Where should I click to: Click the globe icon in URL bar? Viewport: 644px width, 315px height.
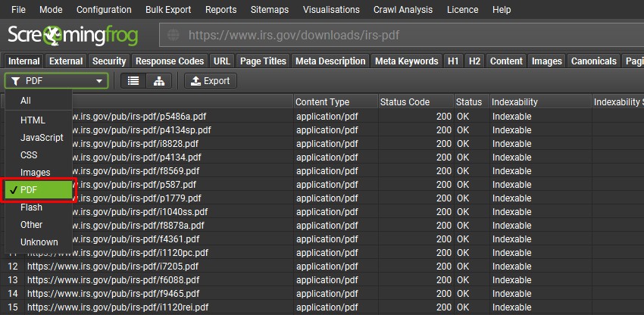(174, 35)
